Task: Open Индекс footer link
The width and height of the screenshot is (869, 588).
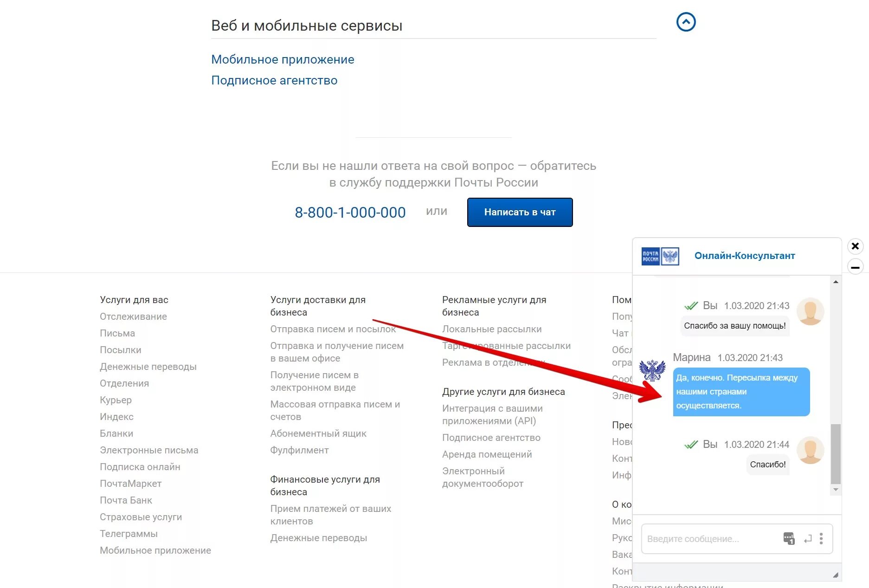Action: point(116,417)
